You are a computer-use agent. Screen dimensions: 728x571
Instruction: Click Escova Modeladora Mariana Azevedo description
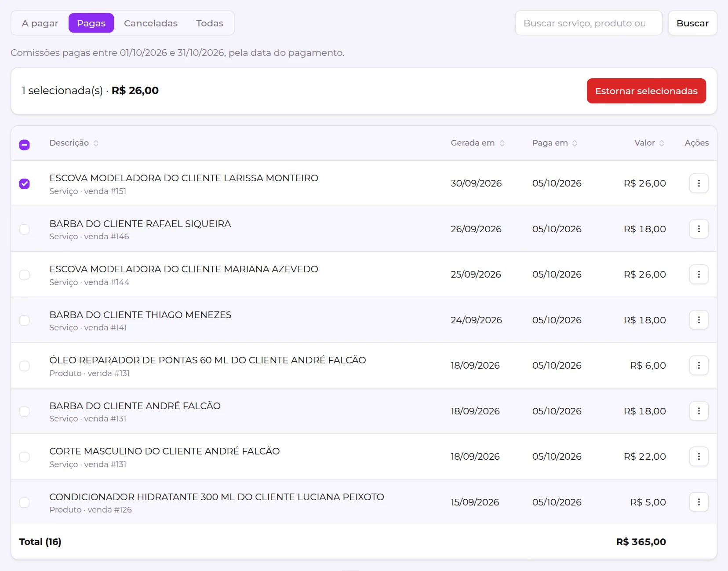click(184, 269)
